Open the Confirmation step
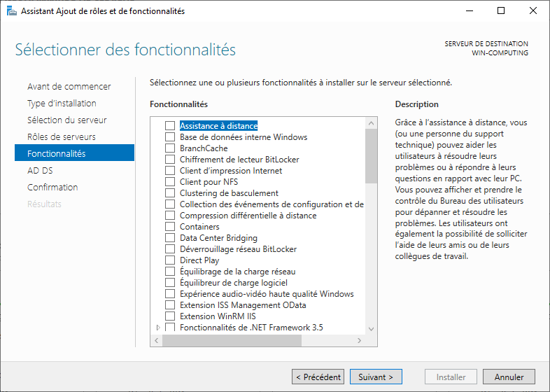This screenshot has width=550, height=392. point(52,188)
